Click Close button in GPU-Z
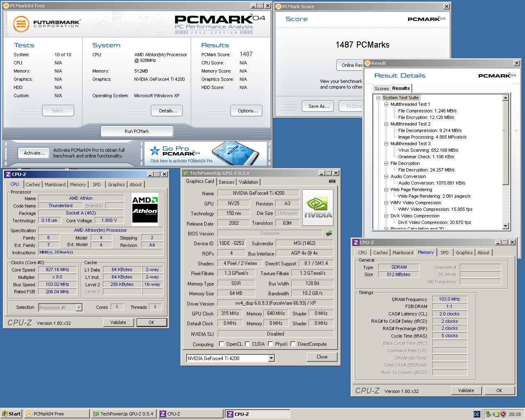The image size is (525, 420). (322, 357)
